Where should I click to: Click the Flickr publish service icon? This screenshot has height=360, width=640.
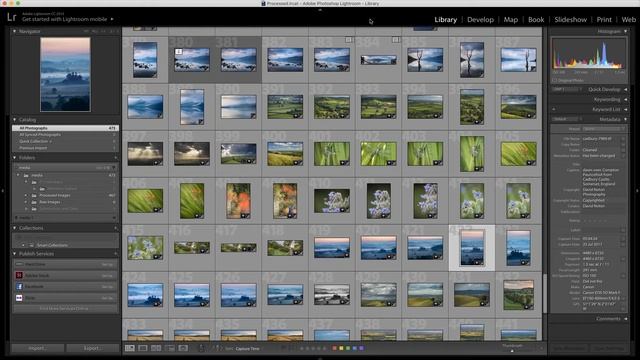coord(19,298)
